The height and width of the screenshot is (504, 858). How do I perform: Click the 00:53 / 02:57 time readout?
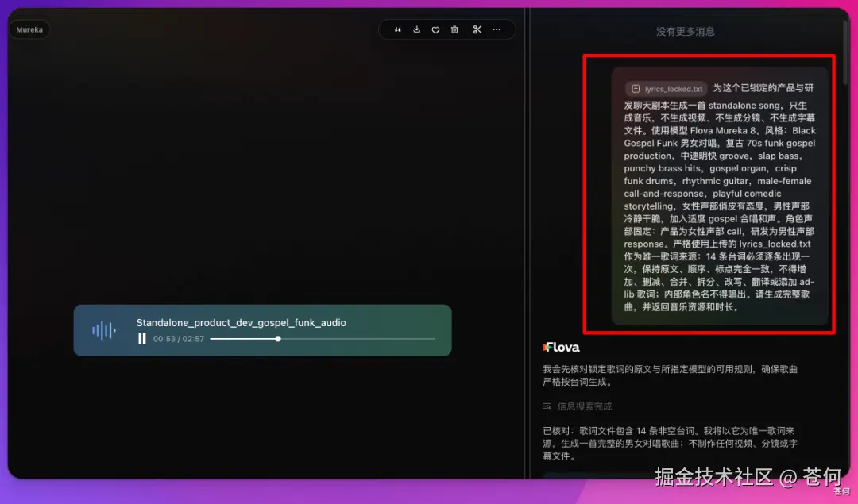click(179, 339)
